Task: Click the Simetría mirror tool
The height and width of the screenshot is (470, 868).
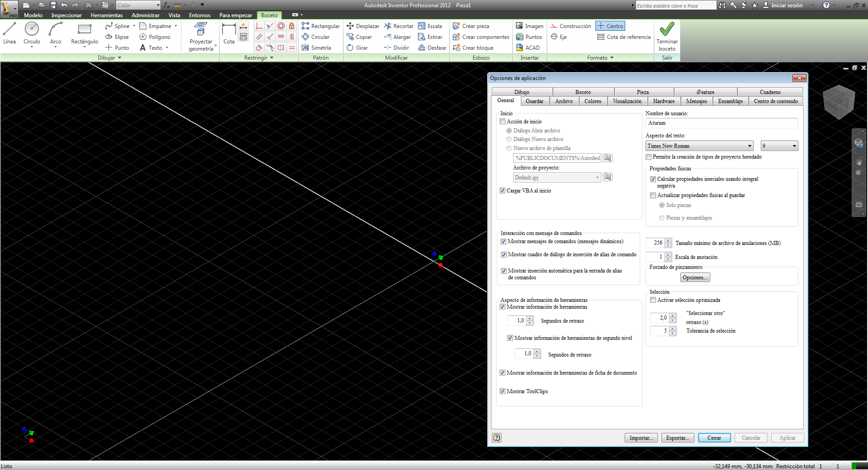Action: 316,48
